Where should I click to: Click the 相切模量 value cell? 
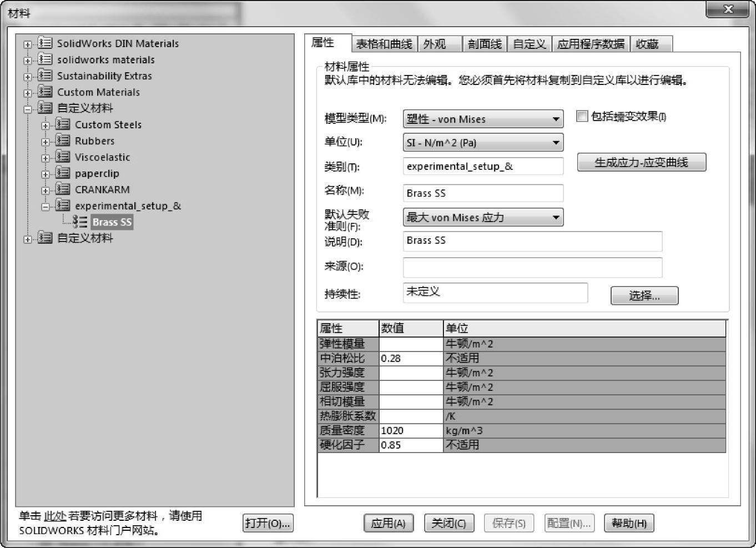[411, 401]
